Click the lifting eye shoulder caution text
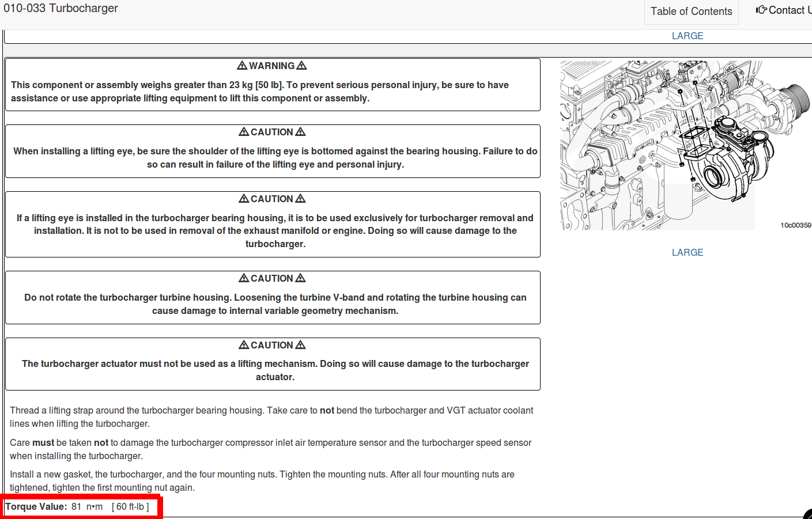This screenshot has height=519, width=812. tap(275, 158)
